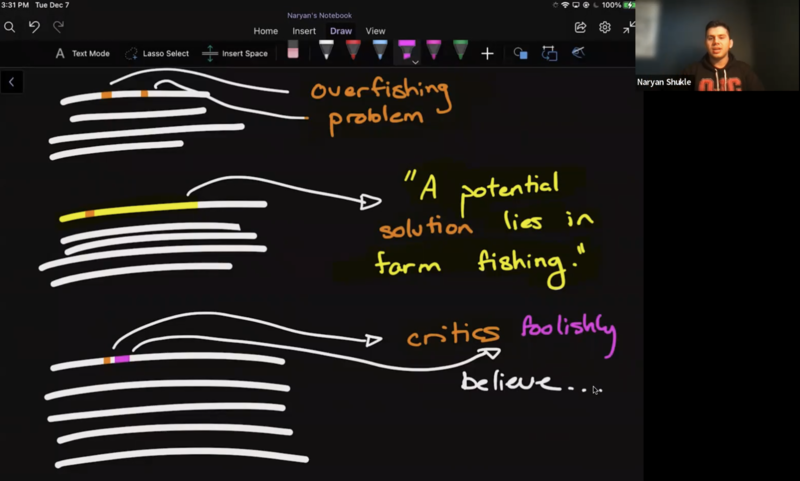Click the ink to shape icon
This screenshot has width=800, height=481.
coord(549,53)
